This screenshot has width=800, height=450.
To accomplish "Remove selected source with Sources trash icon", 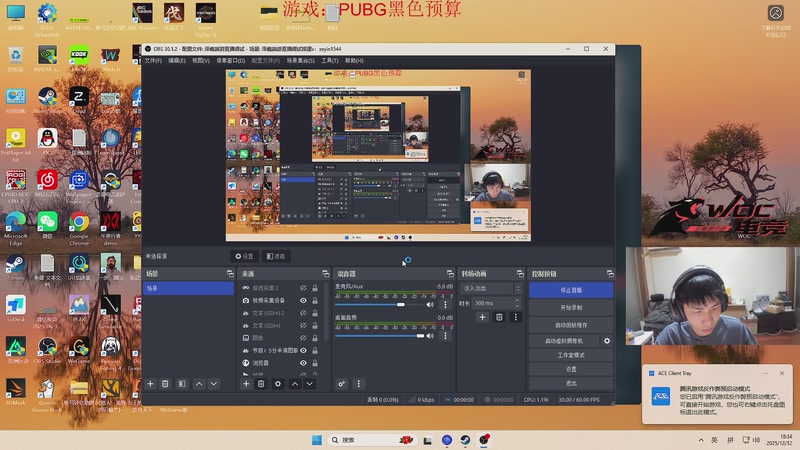I will tap(261, 384).
